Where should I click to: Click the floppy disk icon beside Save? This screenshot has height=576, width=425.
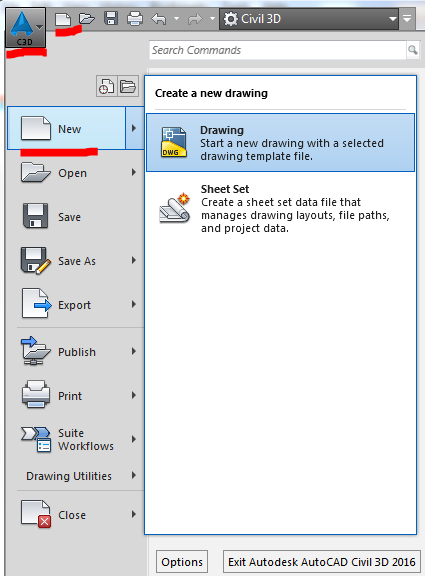(35, 216)
